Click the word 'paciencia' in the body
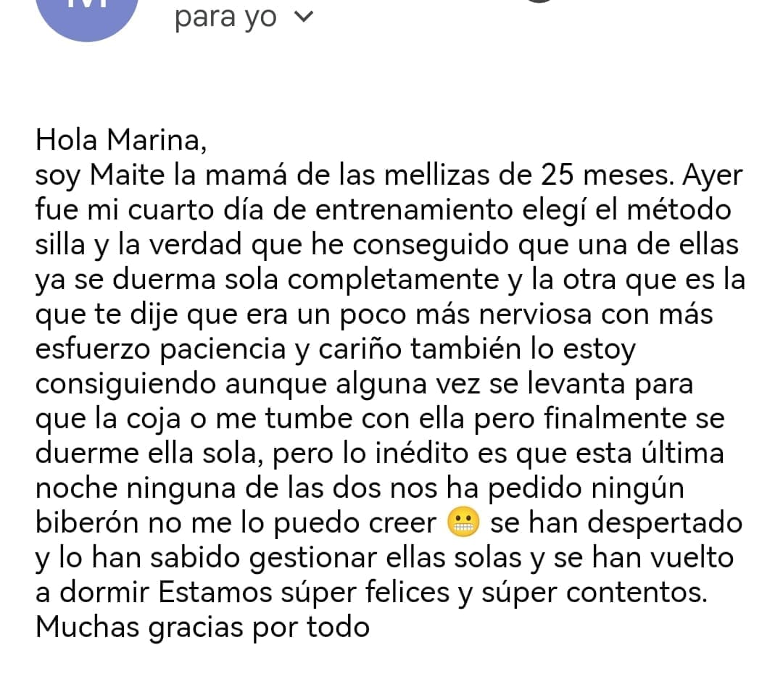Viewport: 783px width, 700px height. tap(223, 349)
